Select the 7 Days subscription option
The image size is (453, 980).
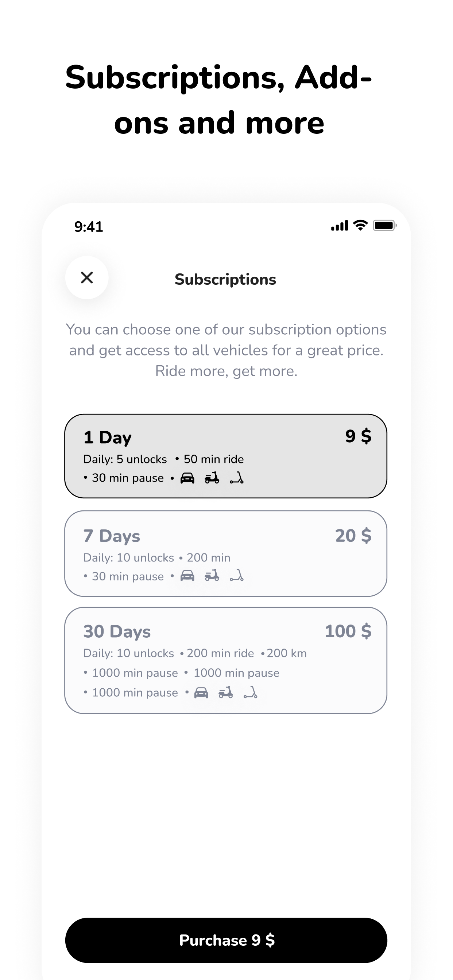[x=226, y=553]
